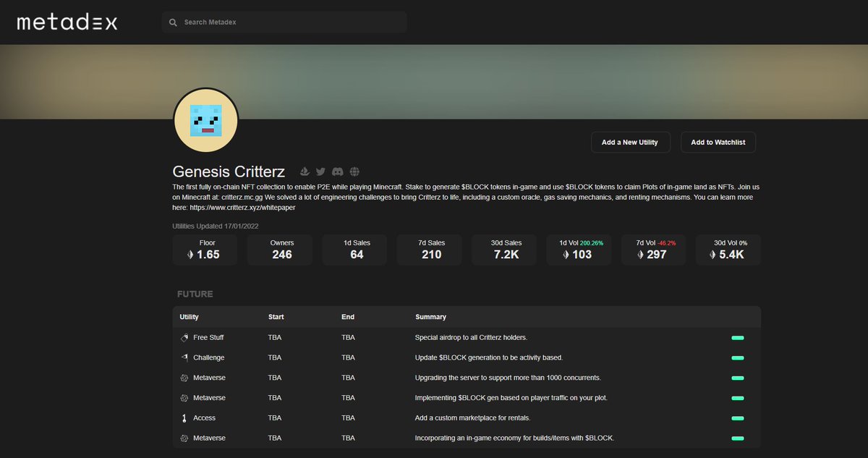This screenshot has width=868, height=458.
Task: Click the End column header
Action: click(x=348, y=317)
